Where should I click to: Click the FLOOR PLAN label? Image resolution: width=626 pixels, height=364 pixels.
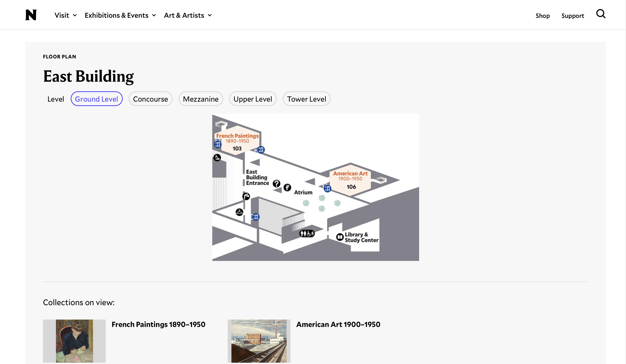[x=60, y=57]
